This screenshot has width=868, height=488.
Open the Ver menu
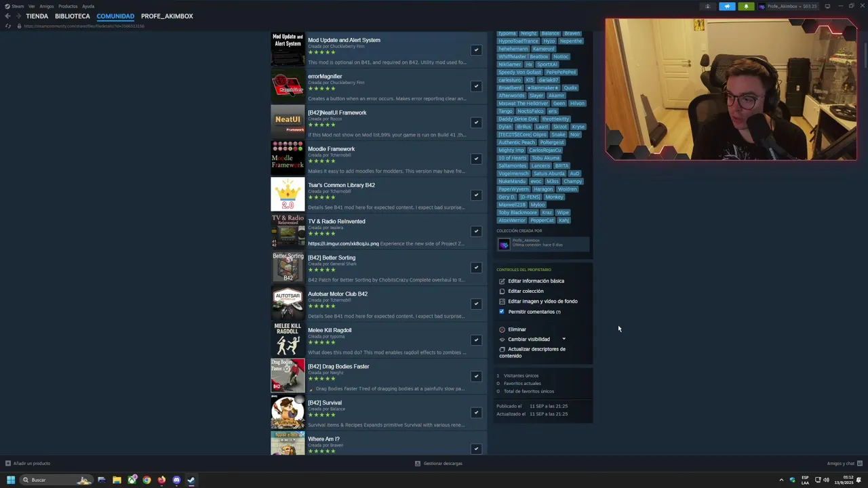[x=31, y=6]
